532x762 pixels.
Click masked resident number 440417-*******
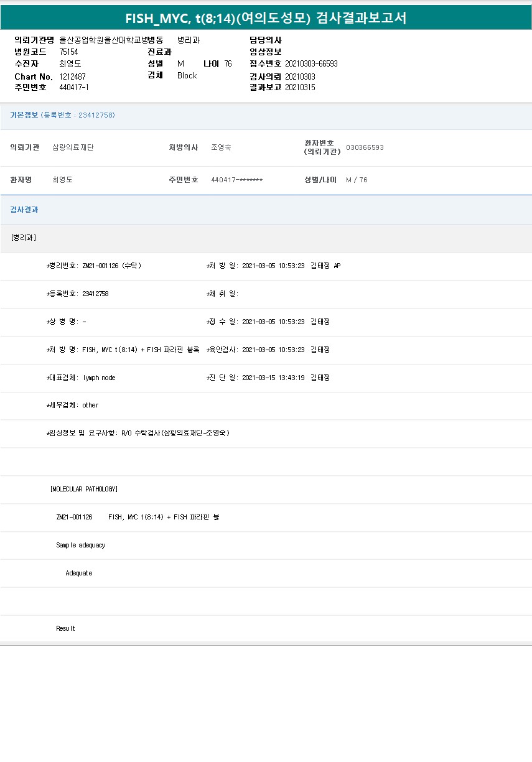pos(236,180)
